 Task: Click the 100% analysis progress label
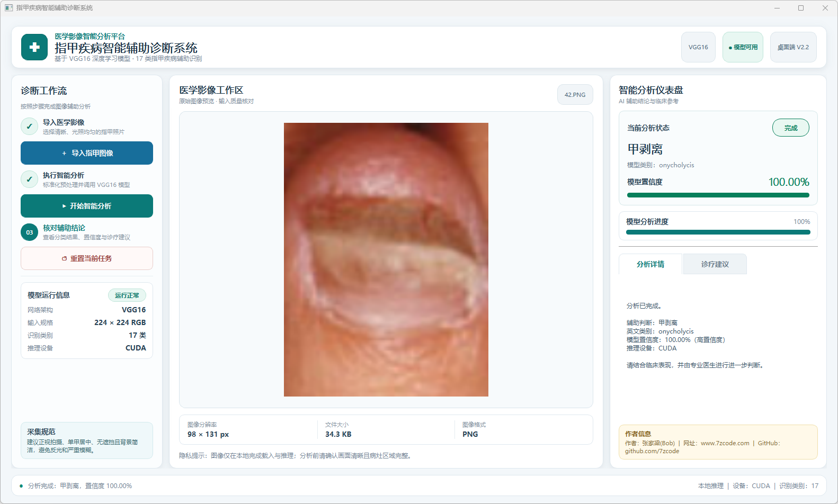(802, 222)
